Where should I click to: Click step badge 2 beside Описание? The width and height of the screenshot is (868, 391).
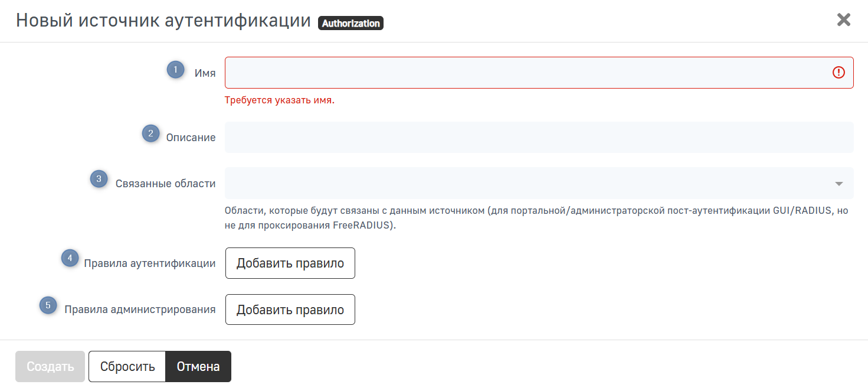151,134
